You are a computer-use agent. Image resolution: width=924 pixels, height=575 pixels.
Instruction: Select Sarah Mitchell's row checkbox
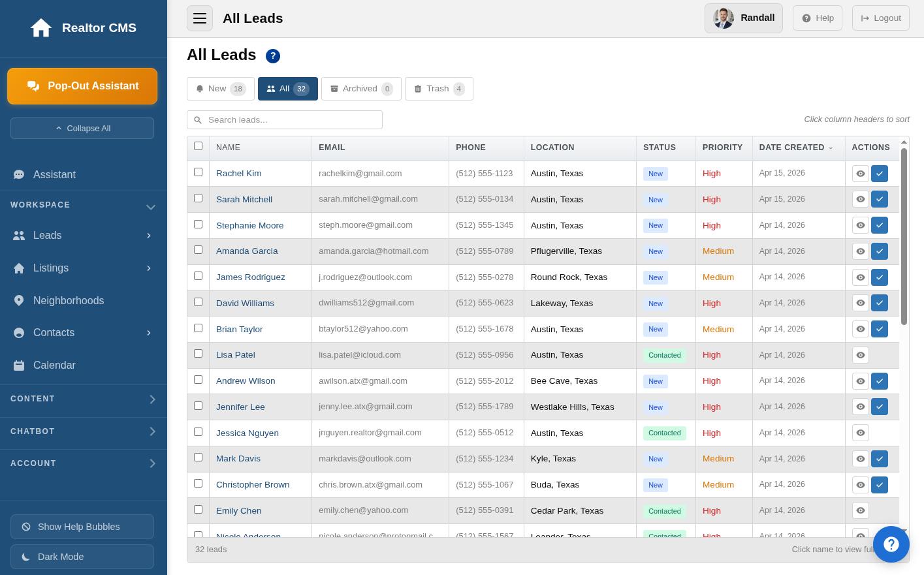[x=199, y=198]
